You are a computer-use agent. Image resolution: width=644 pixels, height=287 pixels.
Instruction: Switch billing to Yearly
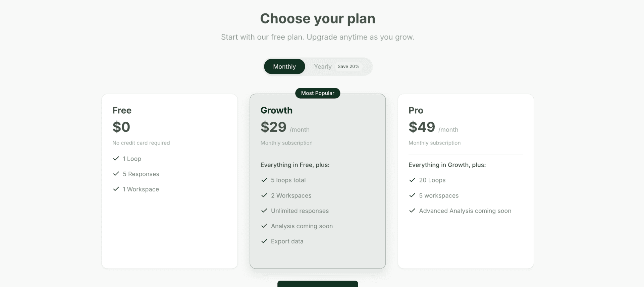pyautogui.click(x=322, y=66)
